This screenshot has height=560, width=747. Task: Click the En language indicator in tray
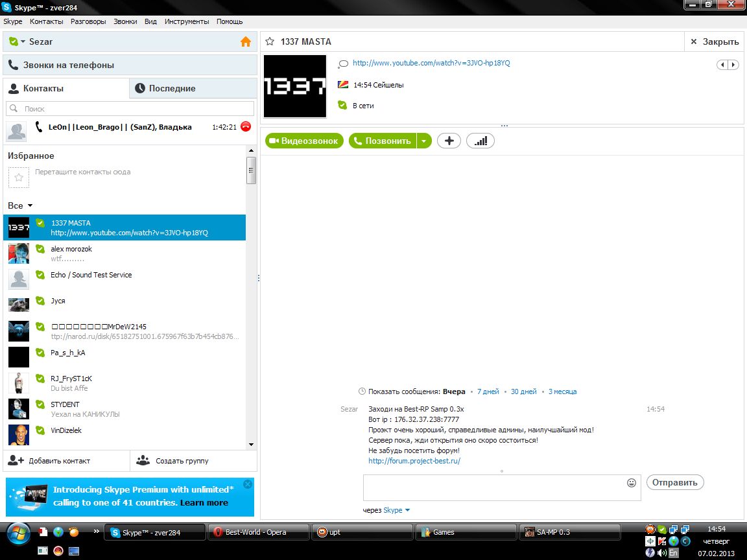[x=673, y=553]
